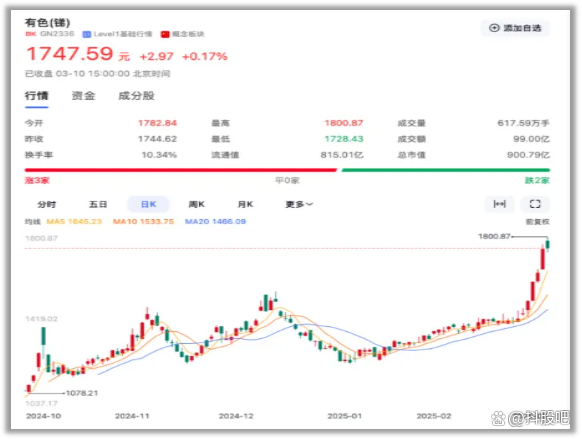Click the 平0家 label

coord(287,181)
